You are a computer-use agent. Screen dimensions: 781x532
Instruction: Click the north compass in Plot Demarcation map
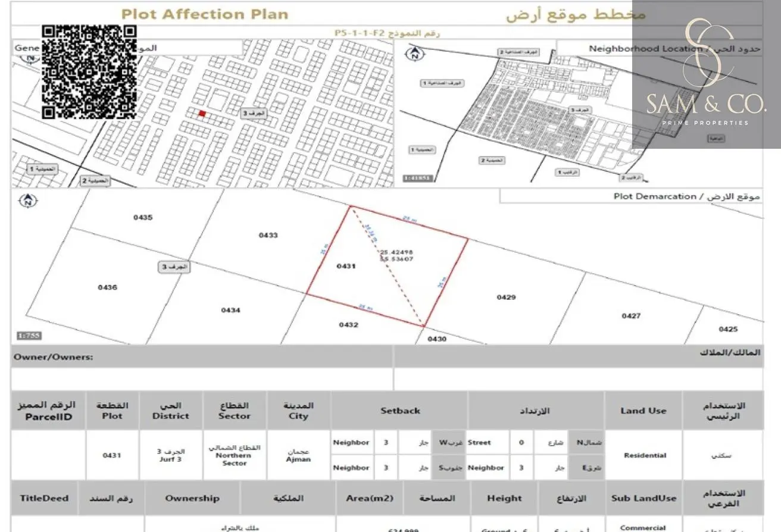point(28,201)
